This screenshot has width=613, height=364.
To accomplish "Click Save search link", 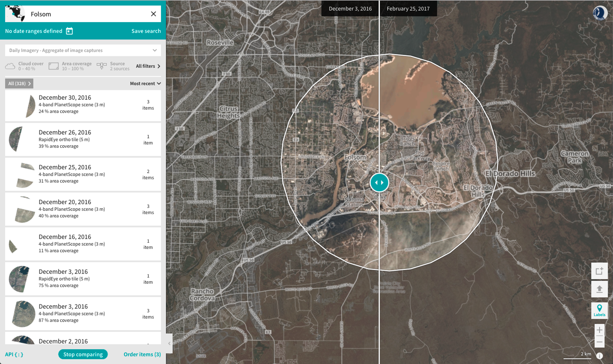I will pyautogui.click(x=146, y=31).
